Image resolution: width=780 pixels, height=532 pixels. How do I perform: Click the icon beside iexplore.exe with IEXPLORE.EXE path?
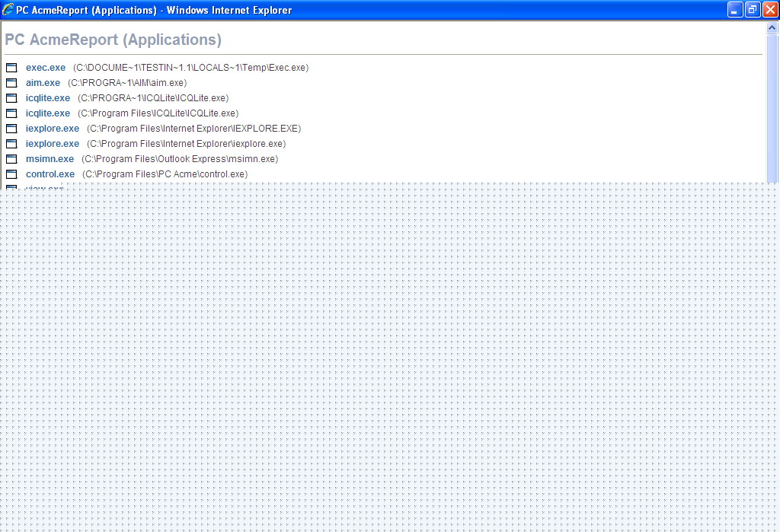tap(11, 129)
